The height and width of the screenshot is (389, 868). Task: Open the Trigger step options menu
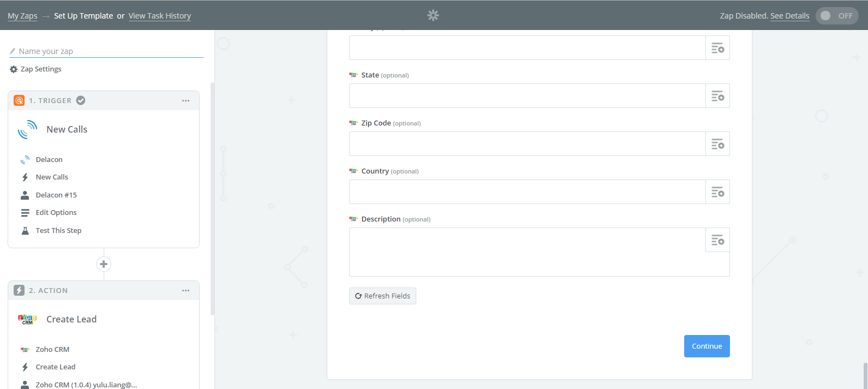pyautogui.click(x=185, y=100)
